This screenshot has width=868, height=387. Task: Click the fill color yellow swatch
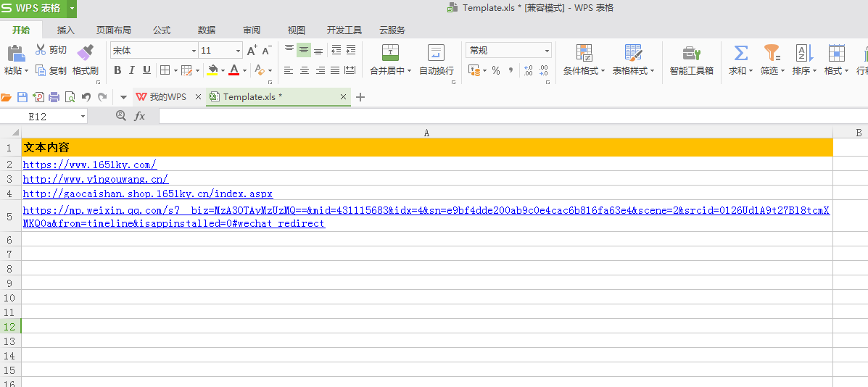pos(212,70)
